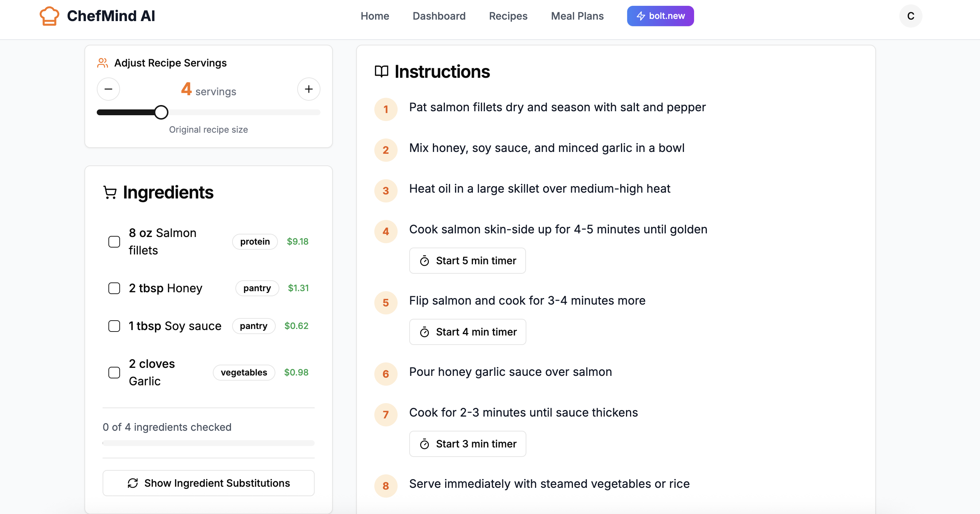Start the 5 min timer for step 4
980x514 pixels.
coord(467,260)
